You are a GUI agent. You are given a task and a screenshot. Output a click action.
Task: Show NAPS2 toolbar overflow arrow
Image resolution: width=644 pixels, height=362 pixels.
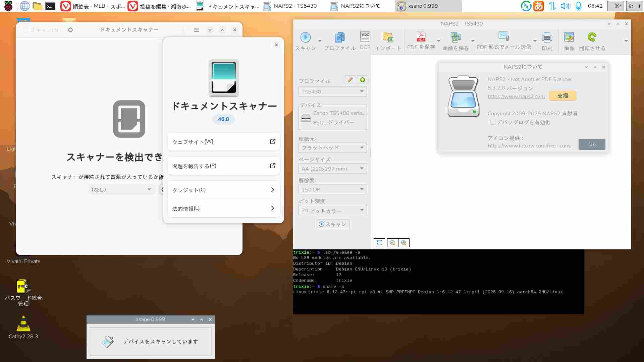pyautogui.click(x=626, y=41)
